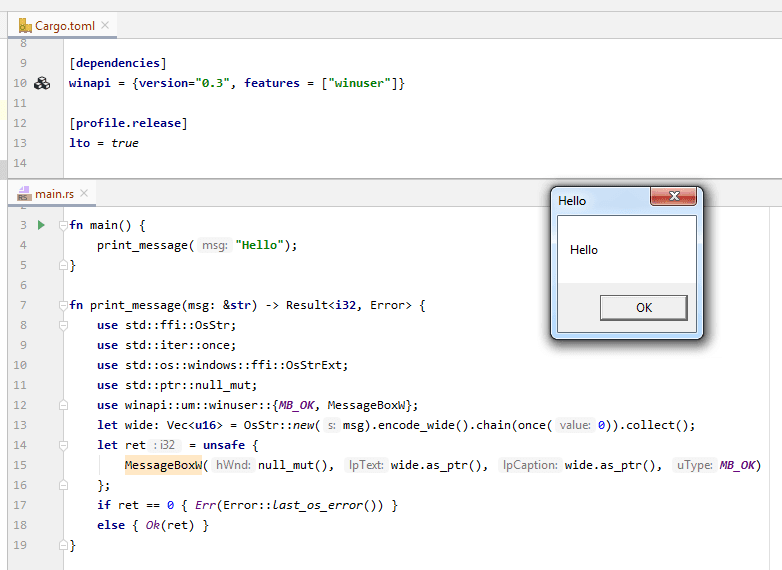Close the Cargo.toml editor tab
Image resolution: width=782 pixels, height=570 pixels.
coord(105,25)
